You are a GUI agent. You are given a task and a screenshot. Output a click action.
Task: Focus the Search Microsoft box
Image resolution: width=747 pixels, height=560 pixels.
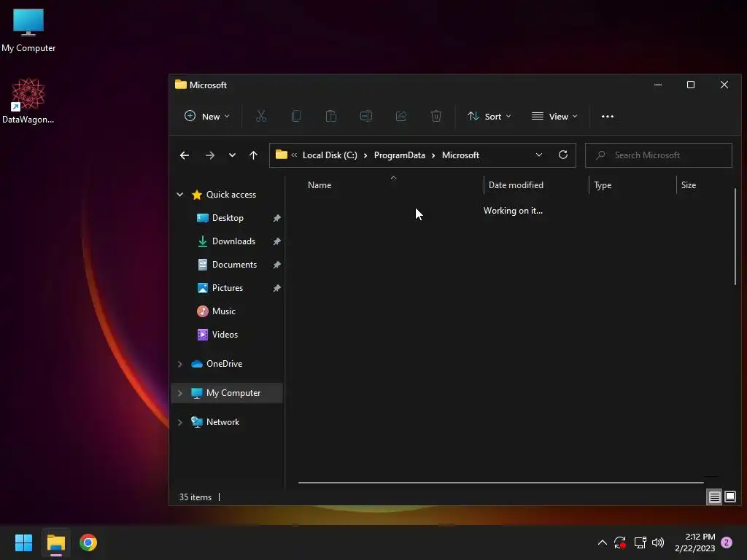(659, 155)
